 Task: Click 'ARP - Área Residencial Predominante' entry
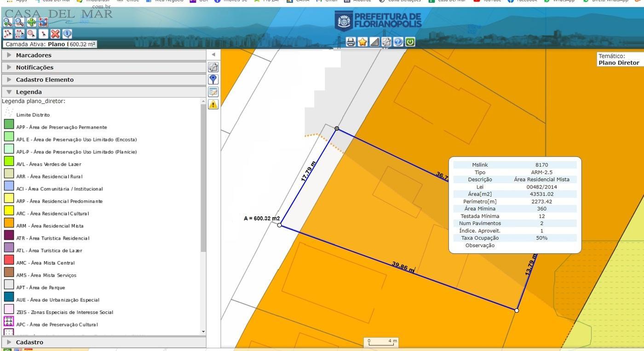(x=59, y=201)
